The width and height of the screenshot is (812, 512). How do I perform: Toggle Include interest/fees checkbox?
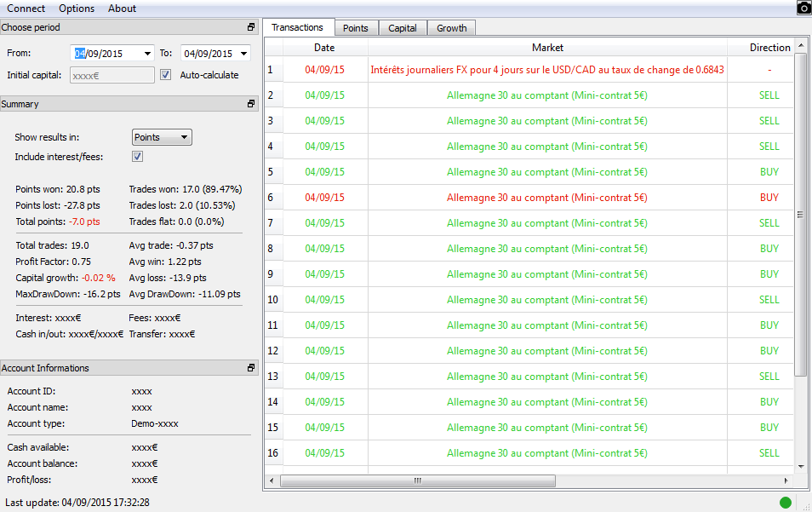pyautogui.click(x=137, y=157)
